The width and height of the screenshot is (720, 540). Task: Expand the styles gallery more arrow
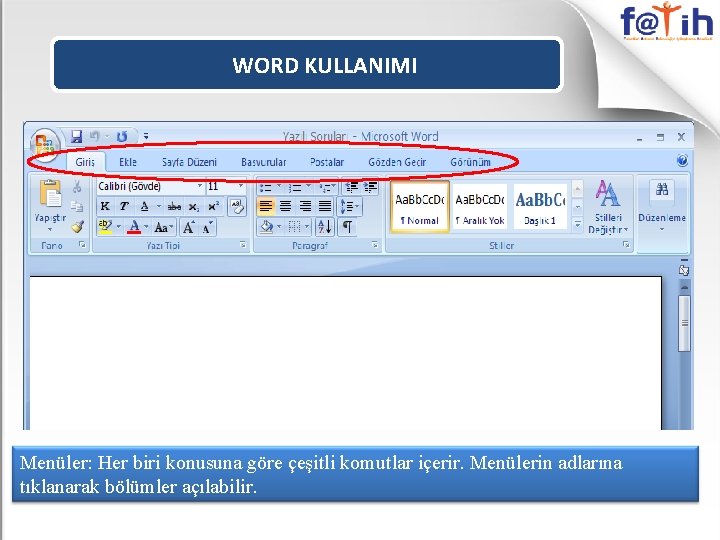coord(578,225)
